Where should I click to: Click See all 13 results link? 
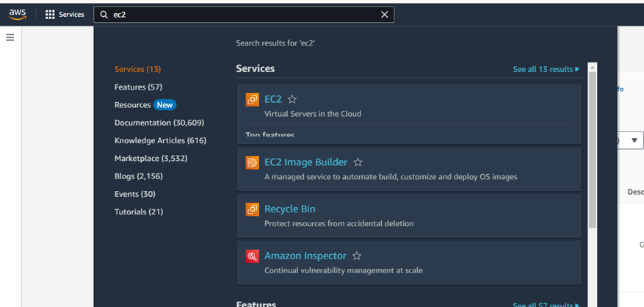coord(546,69)
